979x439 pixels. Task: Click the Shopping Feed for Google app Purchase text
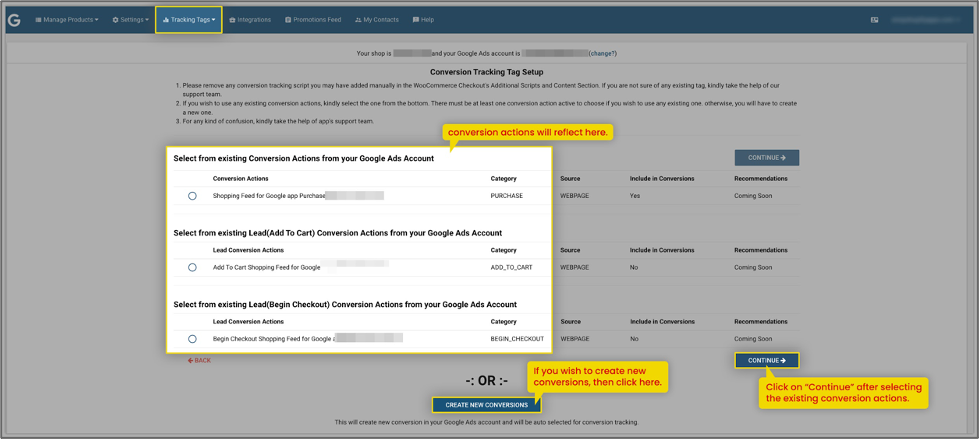[x=269, y=195]
